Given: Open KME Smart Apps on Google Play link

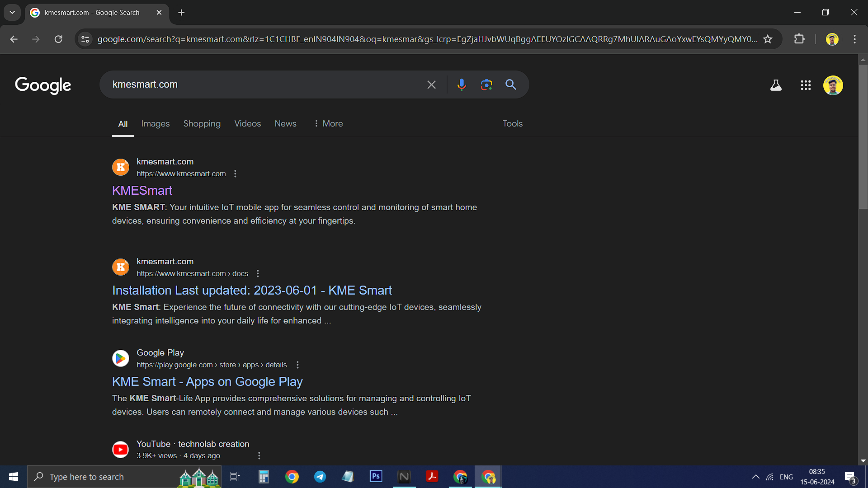Looking at the screenshot, I should point(208,382).
